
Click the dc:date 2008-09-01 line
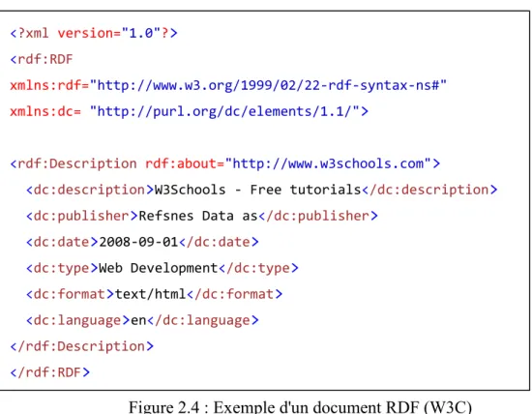(142, 242)
